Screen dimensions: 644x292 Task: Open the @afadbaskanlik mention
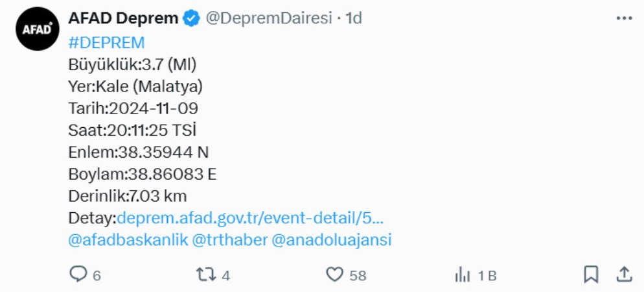pos(128,240)
